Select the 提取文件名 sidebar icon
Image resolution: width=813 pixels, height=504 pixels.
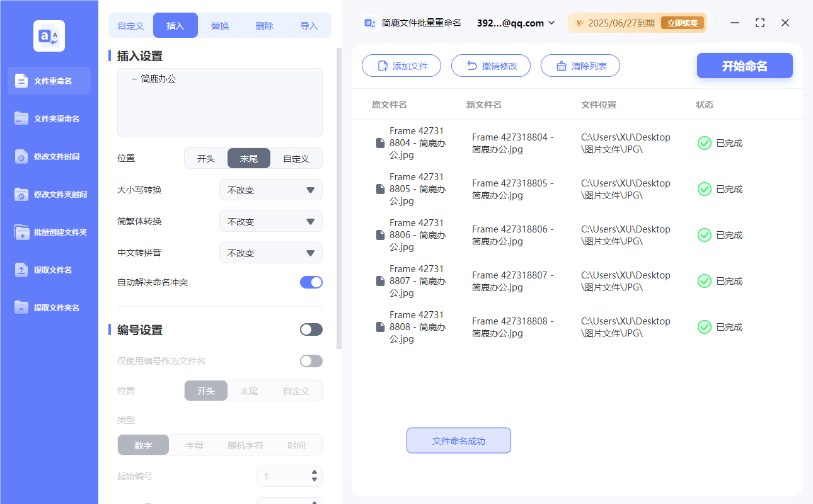point(49,270)
